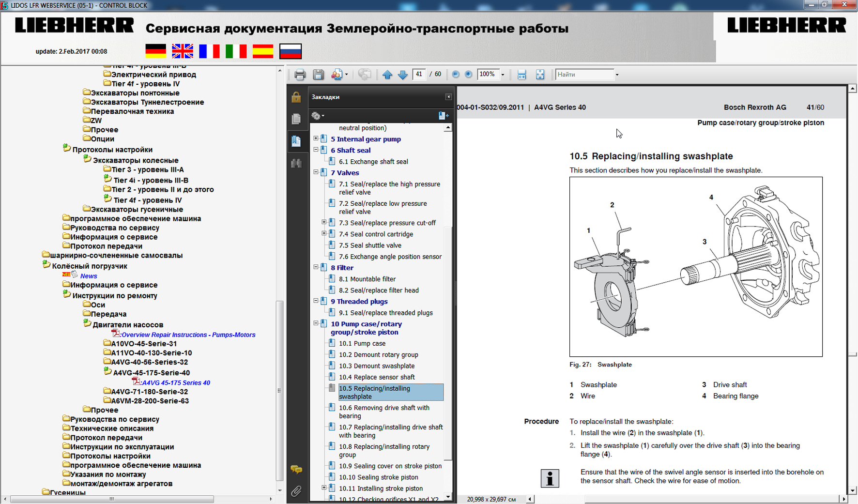Open the 100% zoom level dropdown
Screen dimensions: 858x504
pyautogui.click(x=503, y=75)
